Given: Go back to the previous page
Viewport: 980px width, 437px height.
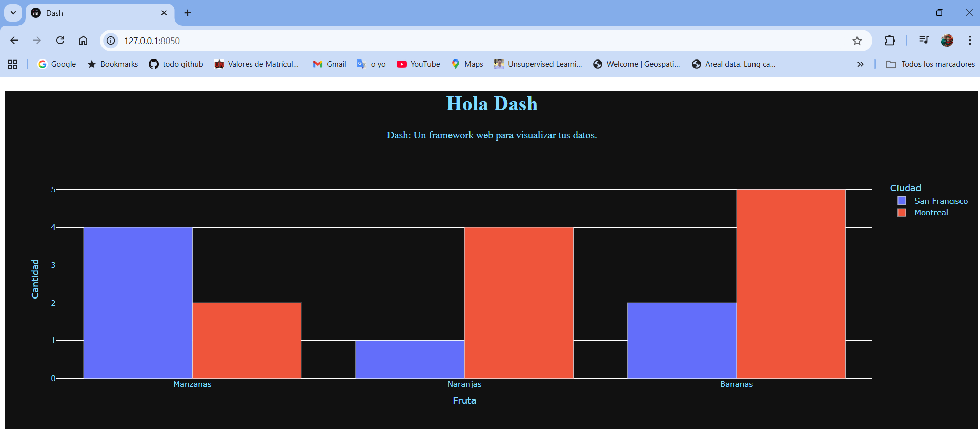Looking at the screenshot, I should click(14, 41).
